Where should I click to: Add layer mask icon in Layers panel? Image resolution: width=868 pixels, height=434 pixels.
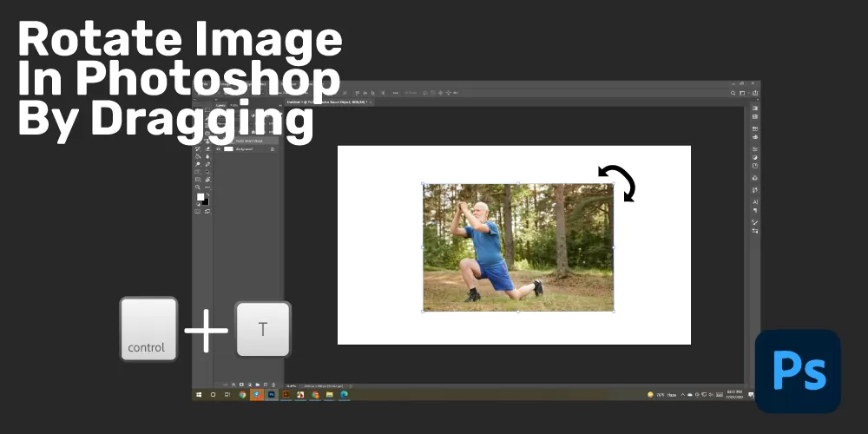click(241, 385)
